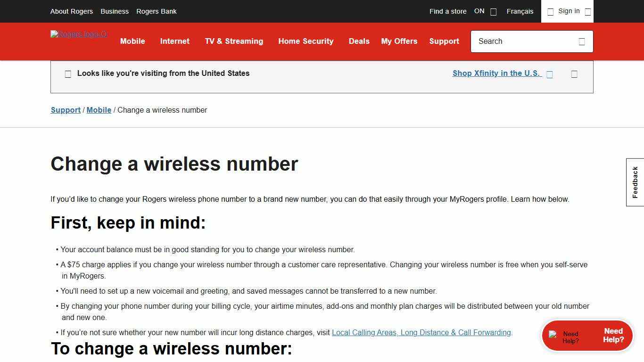Viewport: 644px width, 362px height.
Task: Click the user icon beside Sign in
Action: [x=550, y=11]
